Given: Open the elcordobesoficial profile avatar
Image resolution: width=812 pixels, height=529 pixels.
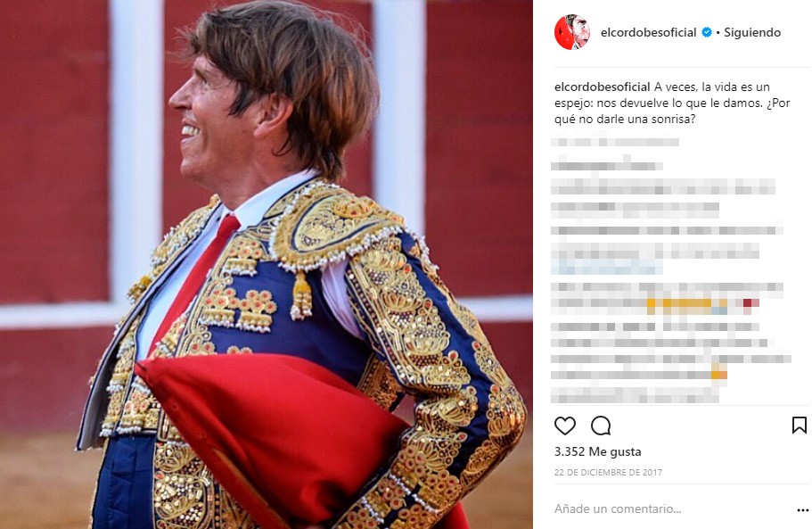Looking at the screenshot, I should (572, 32).
